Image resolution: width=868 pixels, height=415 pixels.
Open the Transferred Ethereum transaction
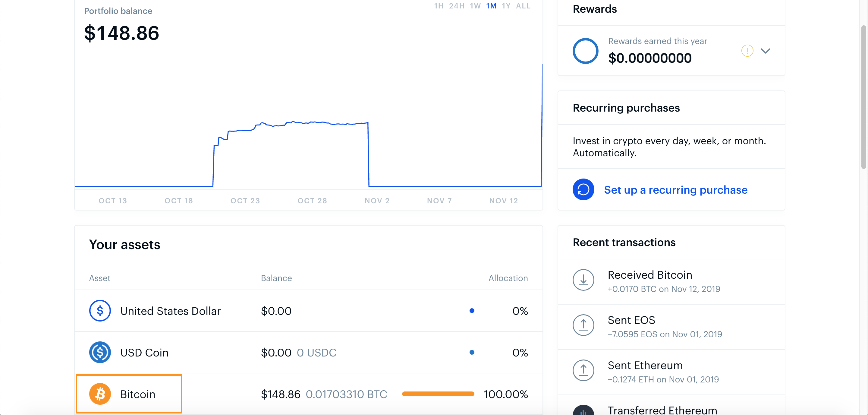point(671,405)
